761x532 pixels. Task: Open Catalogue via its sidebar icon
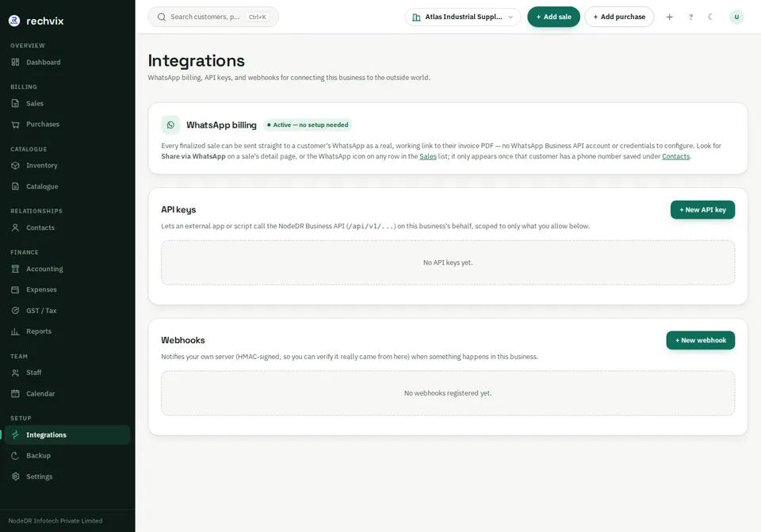click(x=16, y=186)
